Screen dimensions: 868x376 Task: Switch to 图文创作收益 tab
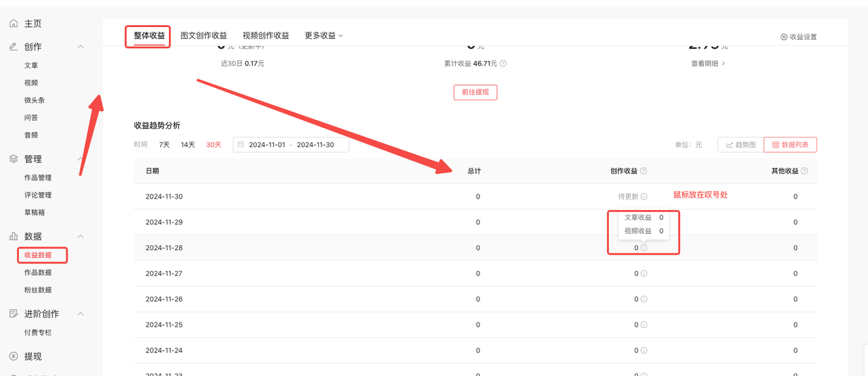(x=203, y=36)
